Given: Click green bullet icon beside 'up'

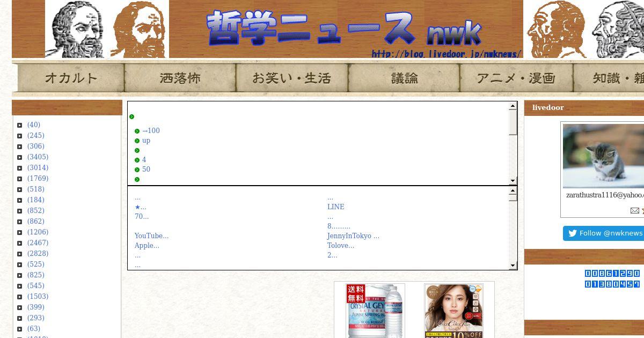Looking at the screenshot, I should [x=137, y=141].
